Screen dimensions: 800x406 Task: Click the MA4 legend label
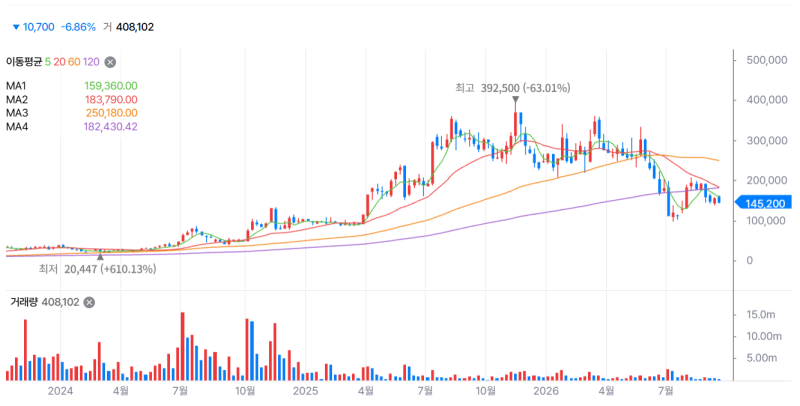(17, 126)
